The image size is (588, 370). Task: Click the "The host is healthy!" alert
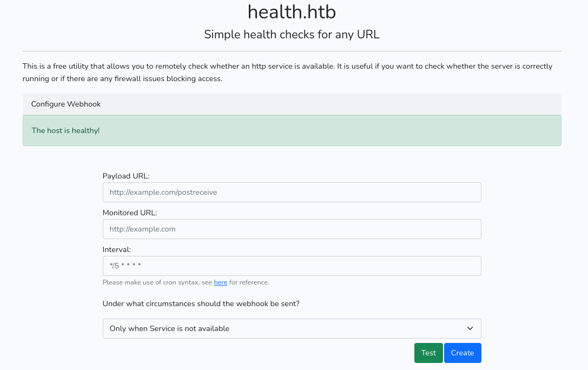click(x=66, y=130)
